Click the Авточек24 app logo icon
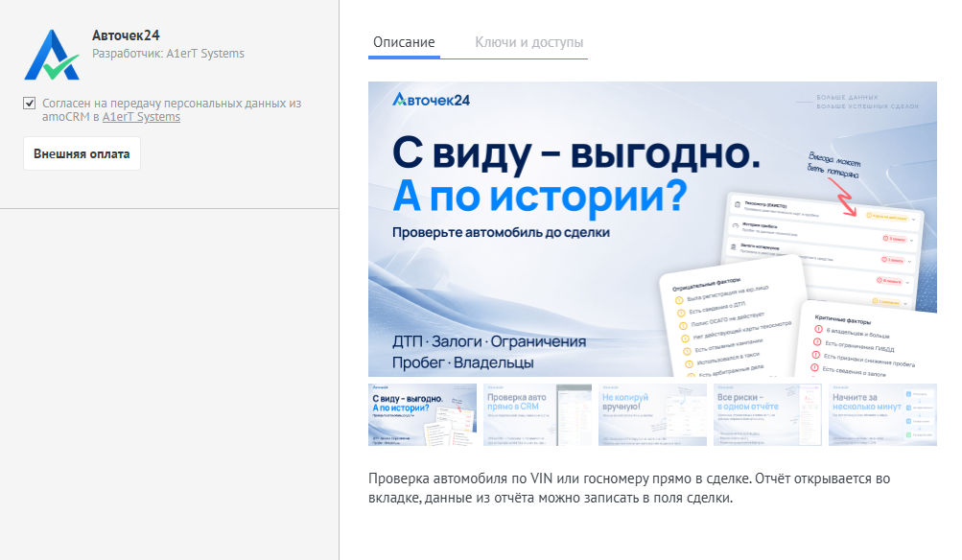Image resolution: width=962 pixels, height=560 pixels. click(52, 55)
